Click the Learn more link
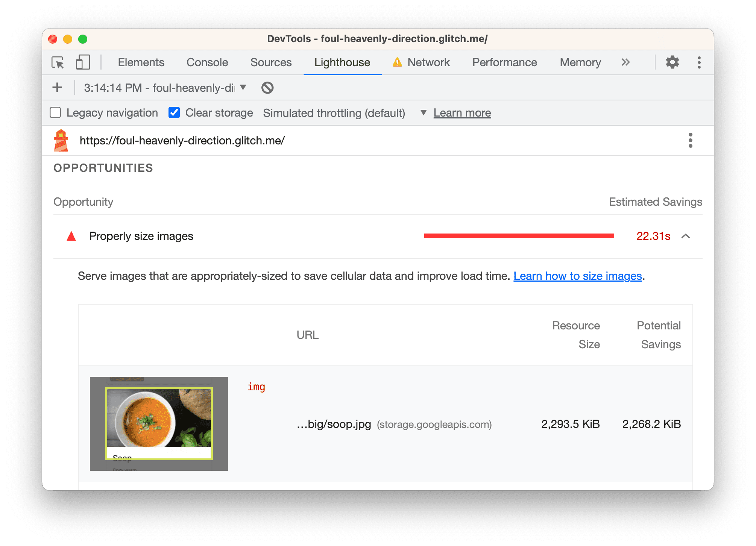This screenshot has width=756, height=546. point(462,113)
